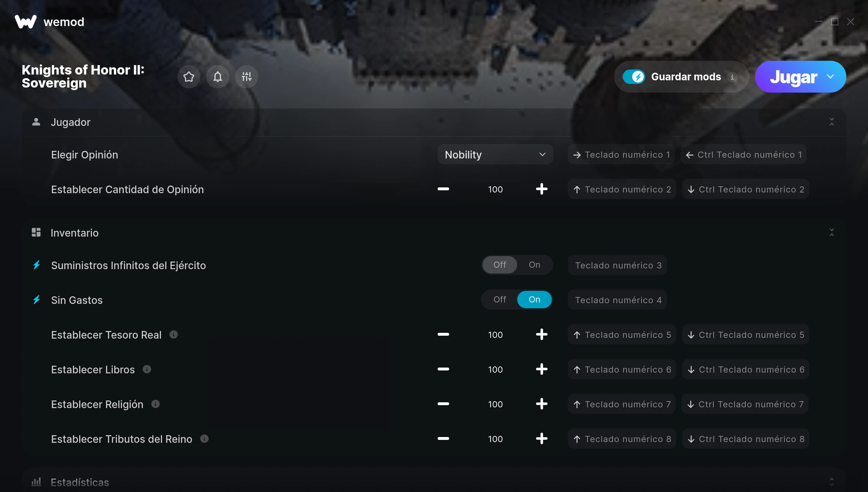This screenshot has width=868, height=492.
Task: Click the WeMod logo
Action: click(x=26, y=22)
